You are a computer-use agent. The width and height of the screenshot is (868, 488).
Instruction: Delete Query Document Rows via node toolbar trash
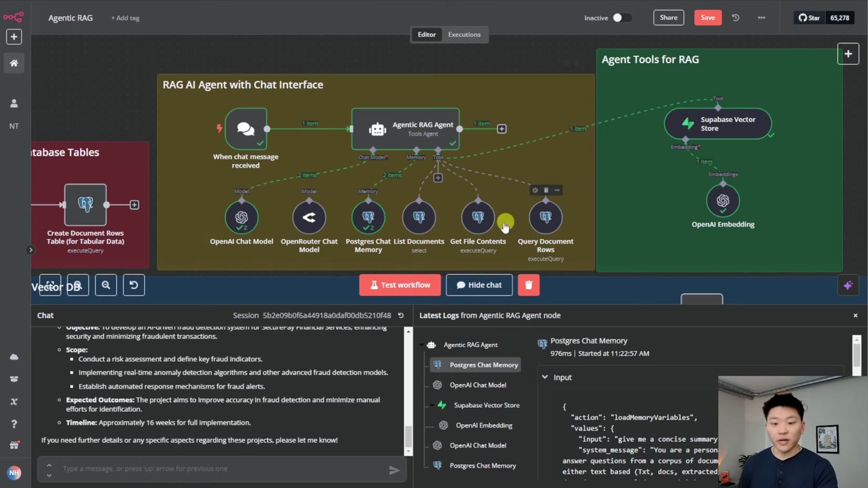(546, 190)
